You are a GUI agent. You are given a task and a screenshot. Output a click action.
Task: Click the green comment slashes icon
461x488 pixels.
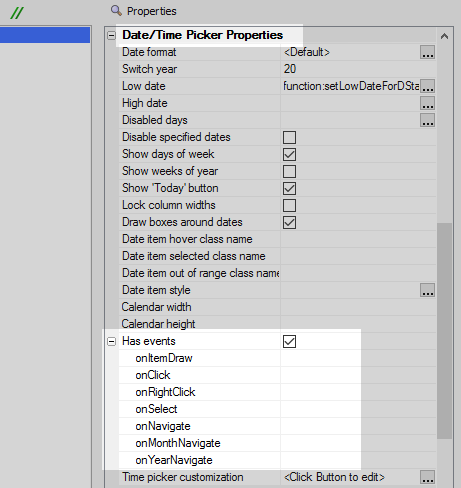tap(17, 13)
